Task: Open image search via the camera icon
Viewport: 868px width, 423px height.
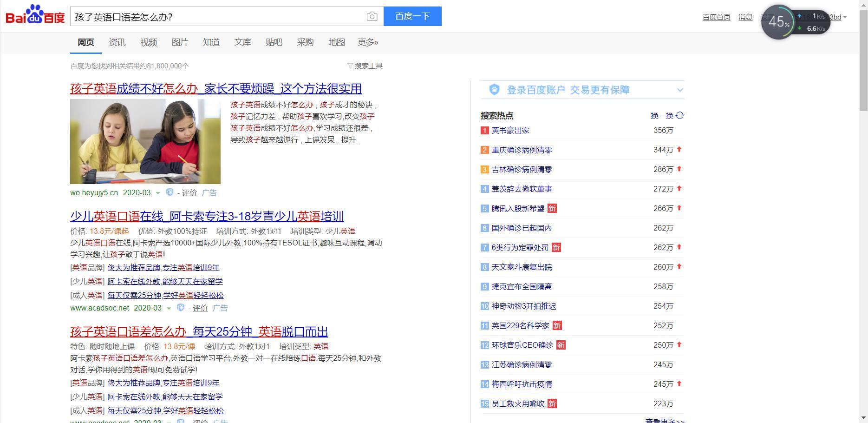Action: [372, 16]
